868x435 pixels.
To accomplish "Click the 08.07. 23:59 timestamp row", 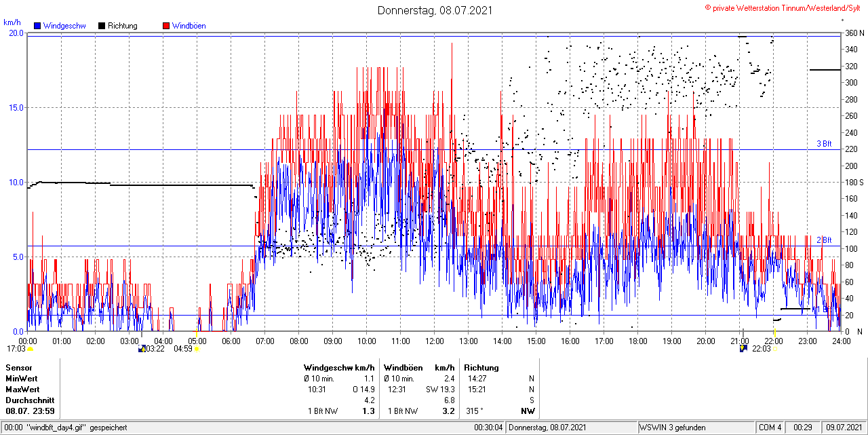I will coord(31,411).
